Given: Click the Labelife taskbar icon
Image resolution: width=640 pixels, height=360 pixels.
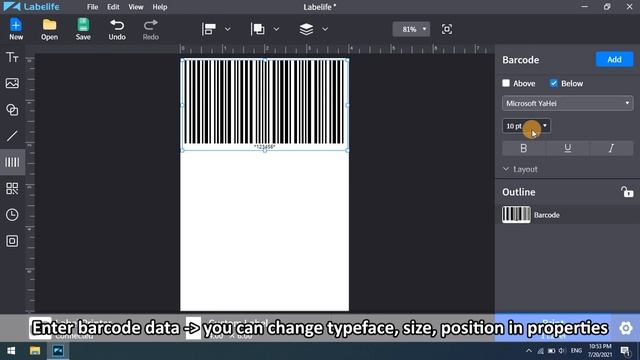Looking at the screenshot, I should pos(58,351).
